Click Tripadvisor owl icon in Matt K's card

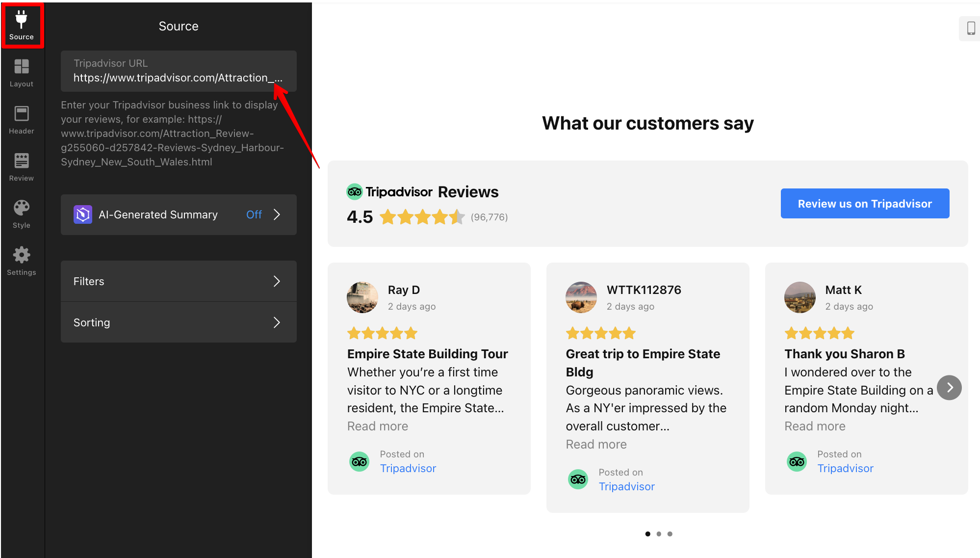coord(797,462)
